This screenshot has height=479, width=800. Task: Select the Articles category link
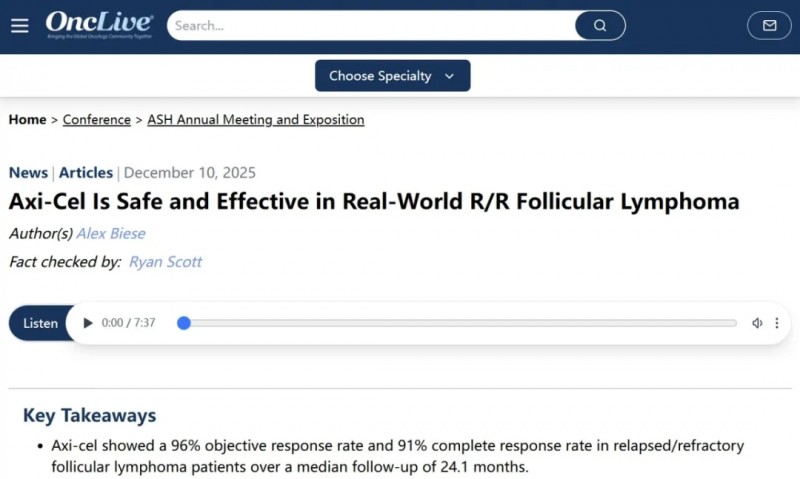point(86,173)
